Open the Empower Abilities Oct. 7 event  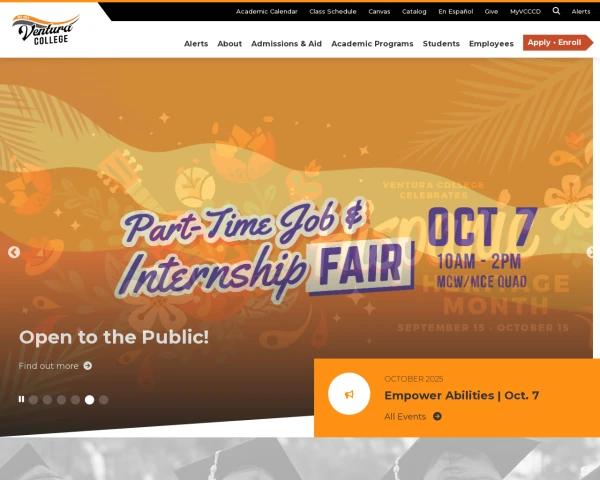point(461,395)
